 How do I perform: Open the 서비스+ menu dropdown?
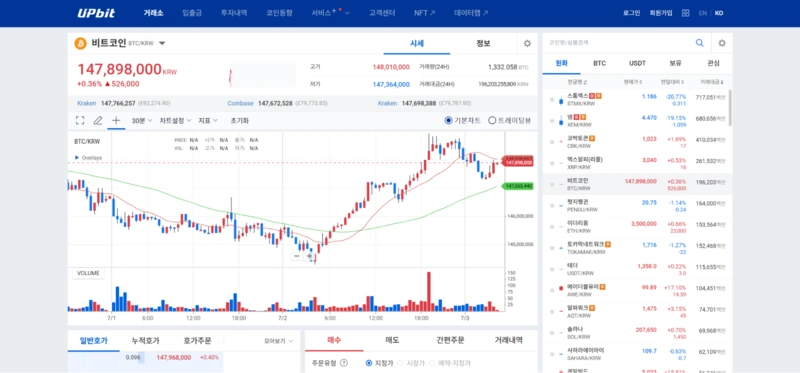click(x=330, y=13)
